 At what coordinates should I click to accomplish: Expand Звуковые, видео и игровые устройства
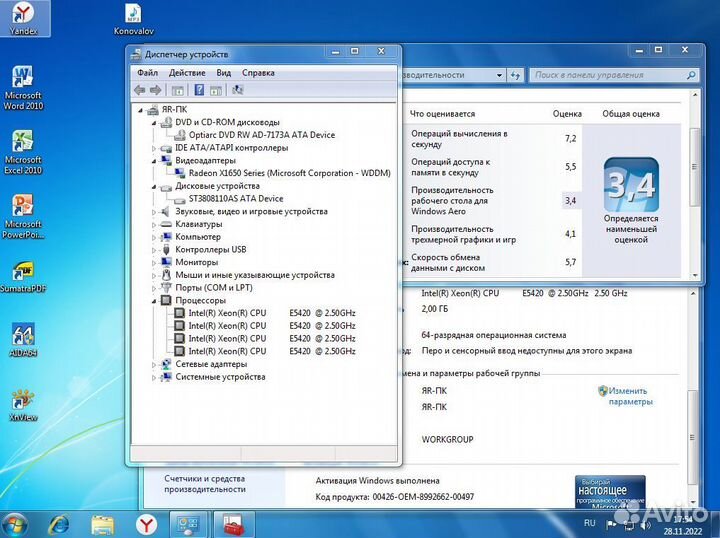[x=154, y=212]
